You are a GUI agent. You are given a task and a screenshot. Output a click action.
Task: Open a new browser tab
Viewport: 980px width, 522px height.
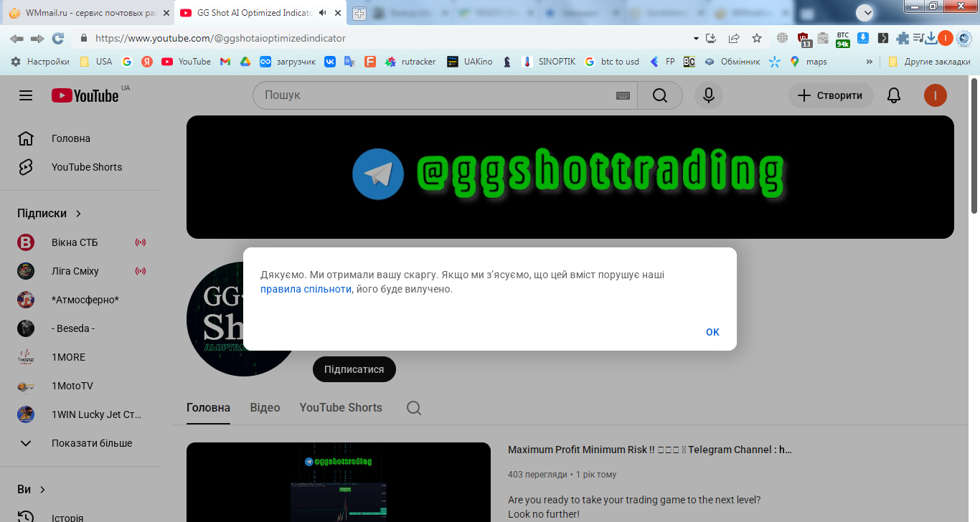coord(359,14)
